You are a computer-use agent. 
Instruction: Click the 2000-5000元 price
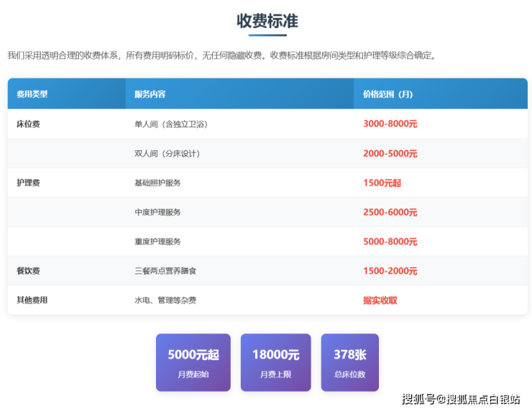(x=390, y=154)
